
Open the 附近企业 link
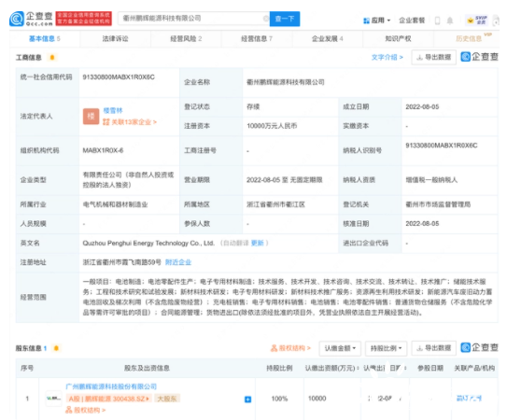(x=178, y=262)
